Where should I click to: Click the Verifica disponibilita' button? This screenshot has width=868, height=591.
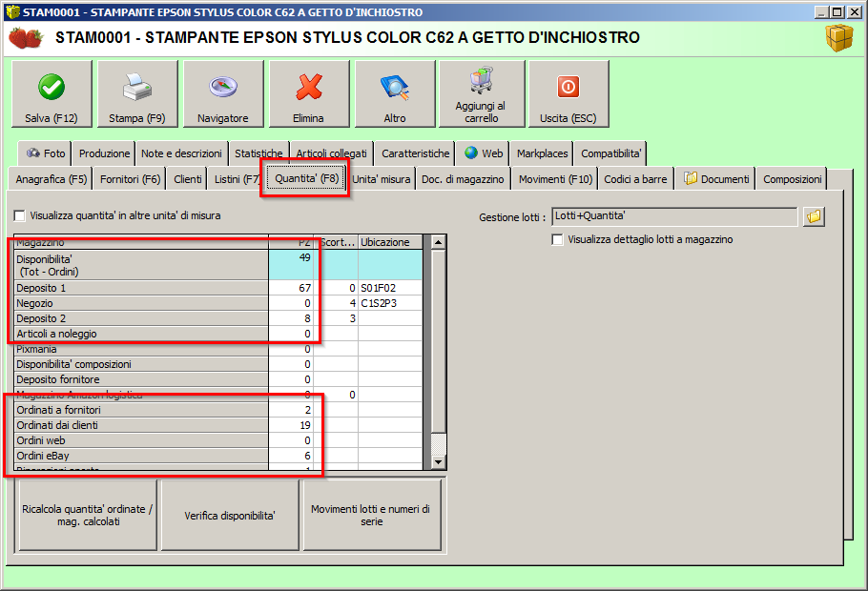coord(230,515)
